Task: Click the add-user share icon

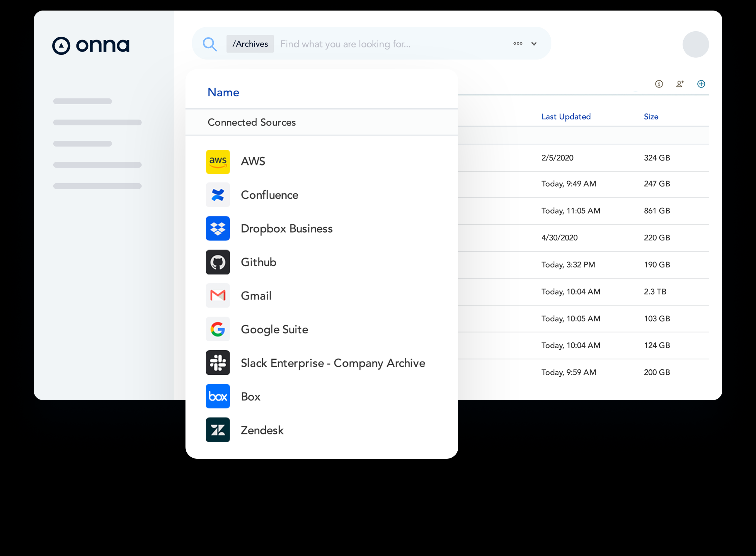Action: point(680,84)
